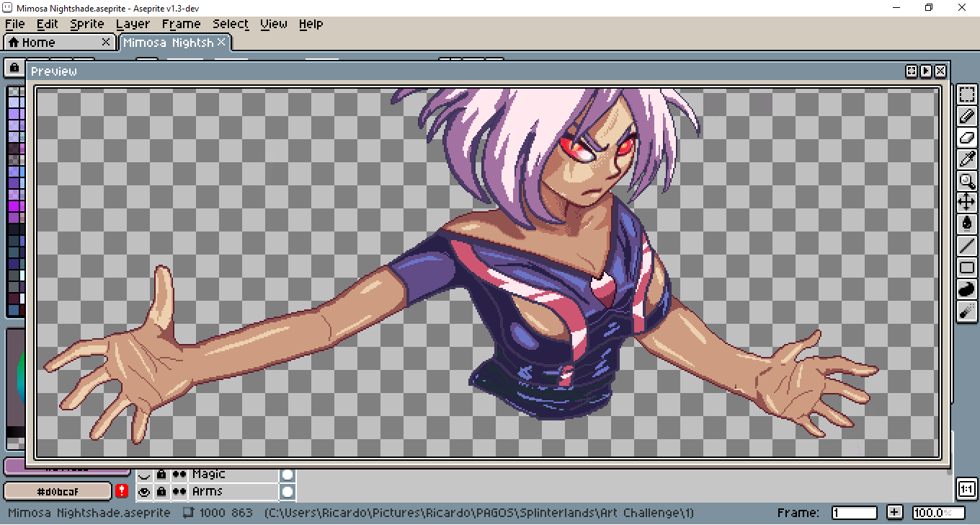
Task: Add a new frame with plus button
Action: click(x=895, y=513)
